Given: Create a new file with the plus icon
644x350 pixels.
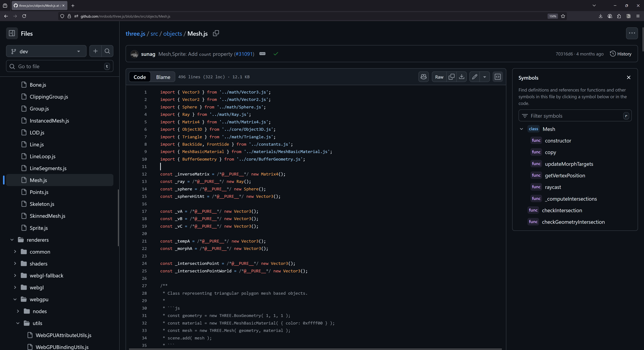Looking at the screenshot, I should [x=95, y=51].
